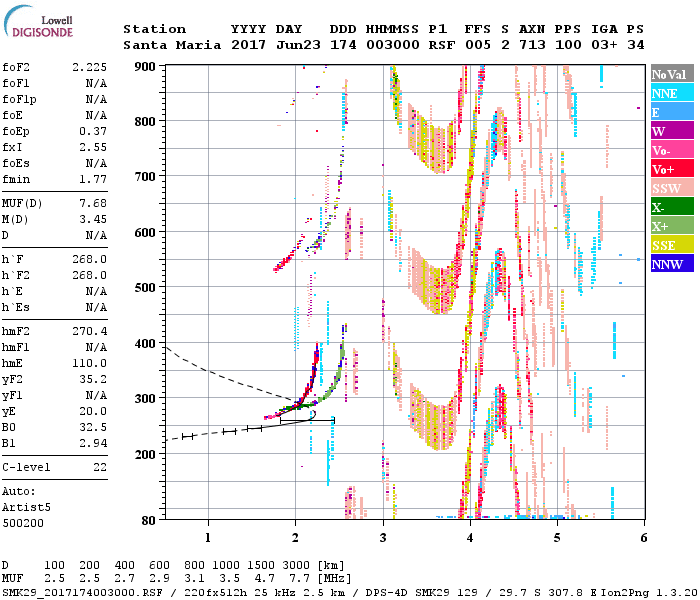The width and height of the screenshot is (700, 600).
Task: Select the NNW legend swatch
Action: point(672,264)
